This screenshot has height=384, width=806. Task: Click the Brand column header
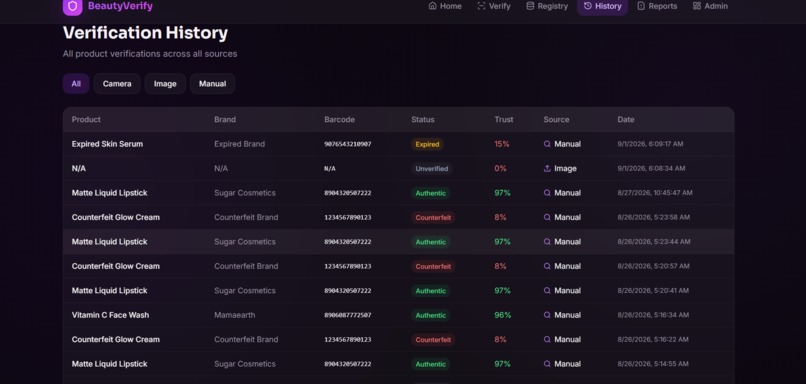(x=225, y=119)
